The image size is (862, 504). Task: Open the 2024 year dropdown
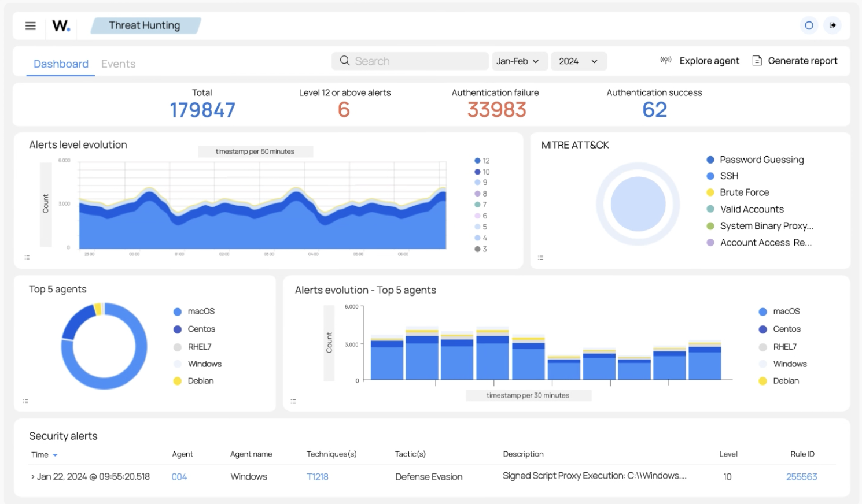tap(577, 61)
